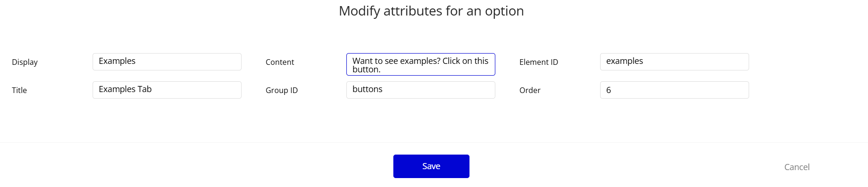Screen dimensions: 868x187
Task: Click the Display field label
Action: click(x=24, y=62)
